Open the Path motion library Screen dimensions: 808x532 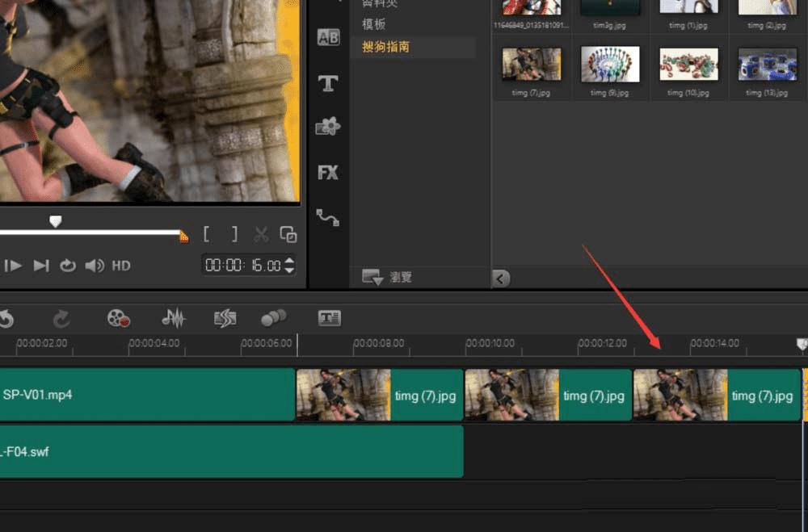coord(328,217)
